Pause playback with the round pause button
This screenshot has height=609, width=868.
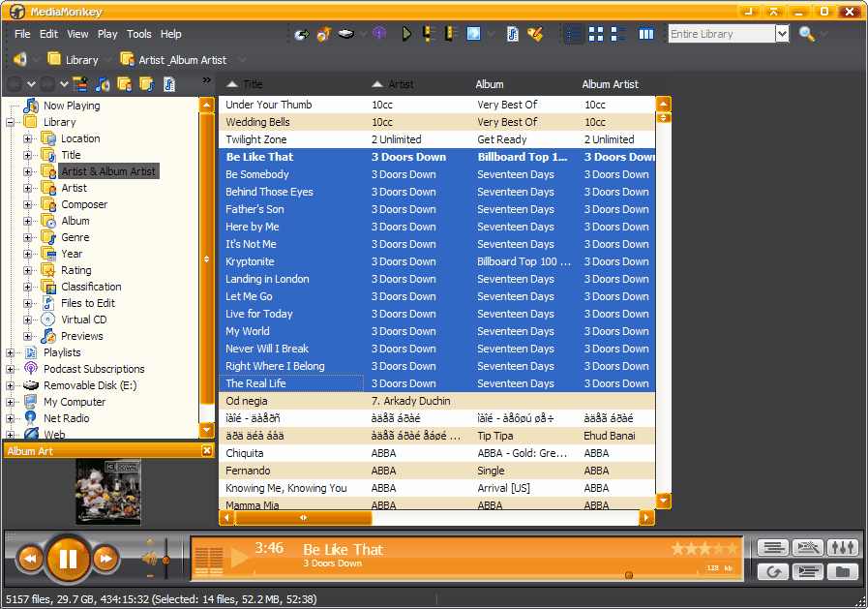click(68, 559)
